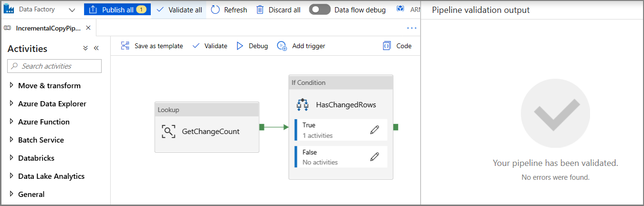Close the IncrementalCopyPipeline tab
This screenshot has width=644, height=206.
pos(88,28)
